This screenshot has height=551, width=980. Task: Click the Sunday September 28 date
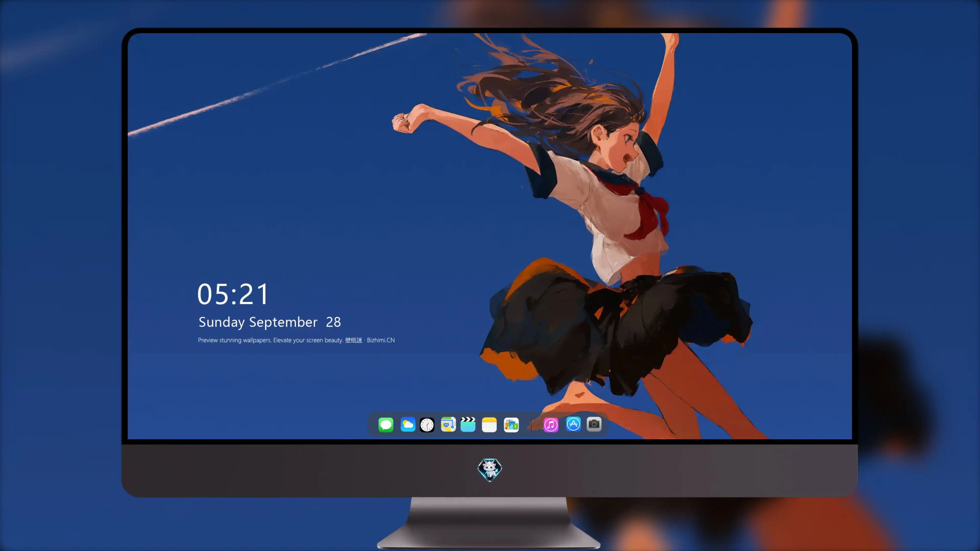[x=270, y=322]
